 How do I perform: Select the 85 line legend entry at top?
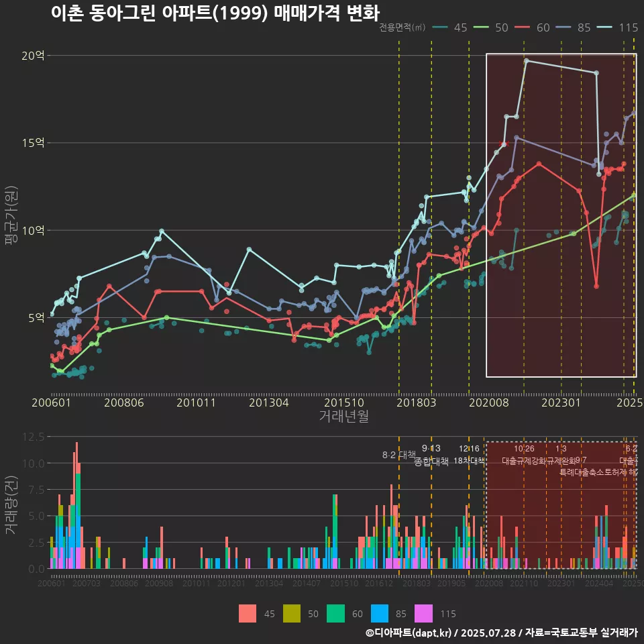click(x=573, y=28)
